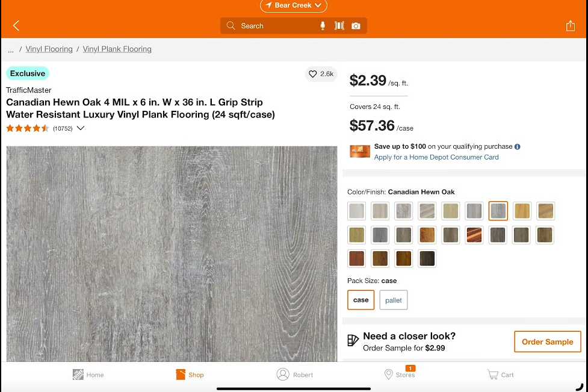The height and width of the screenshot is (392, 588).
Task: Select the pallet pack size
Action: 394,300
